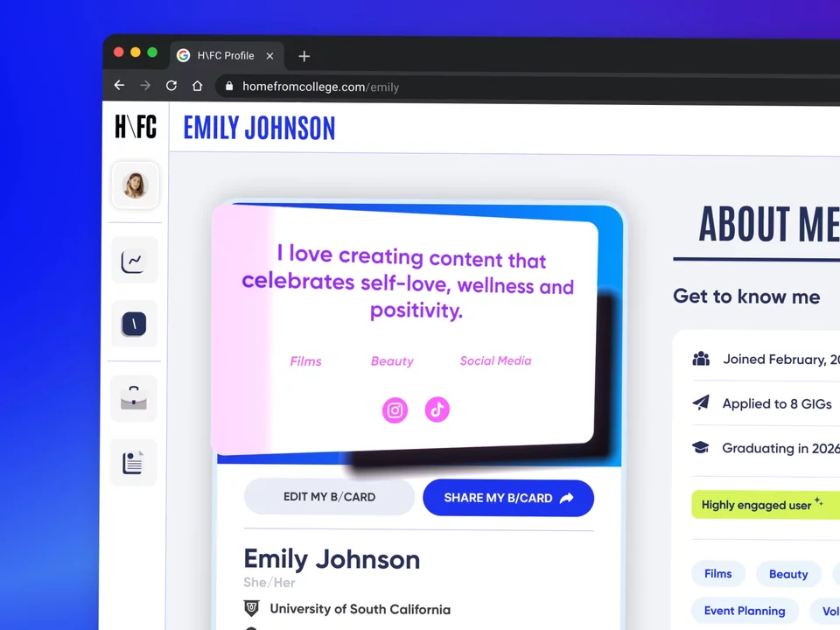Open a new browser tab
840x630 pixels.
[x=304, y=56]
